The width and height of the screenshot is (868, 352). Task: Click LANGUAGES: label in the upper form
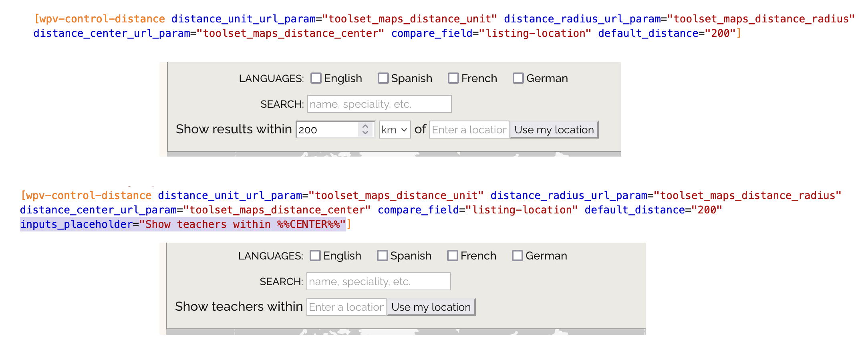coord(271,78)
